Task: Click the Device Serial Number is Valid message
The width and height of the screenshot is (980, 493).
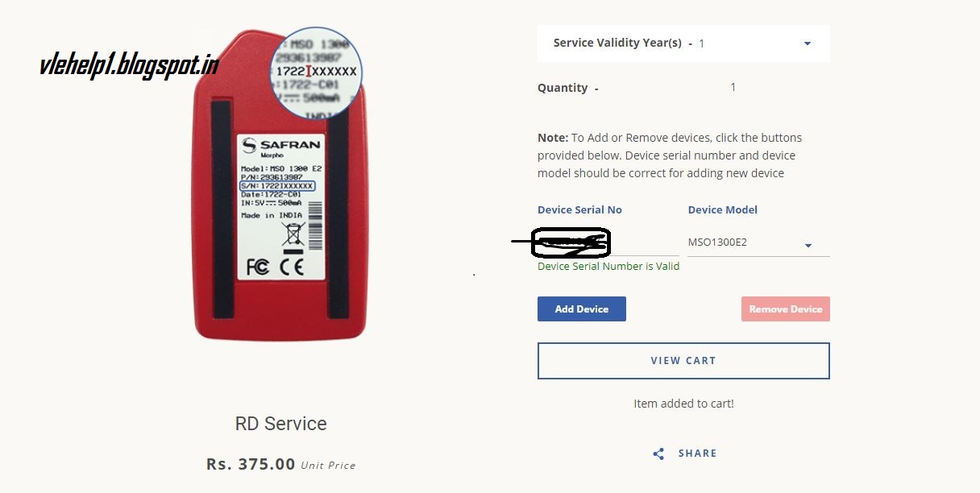Action: (608, 266)
